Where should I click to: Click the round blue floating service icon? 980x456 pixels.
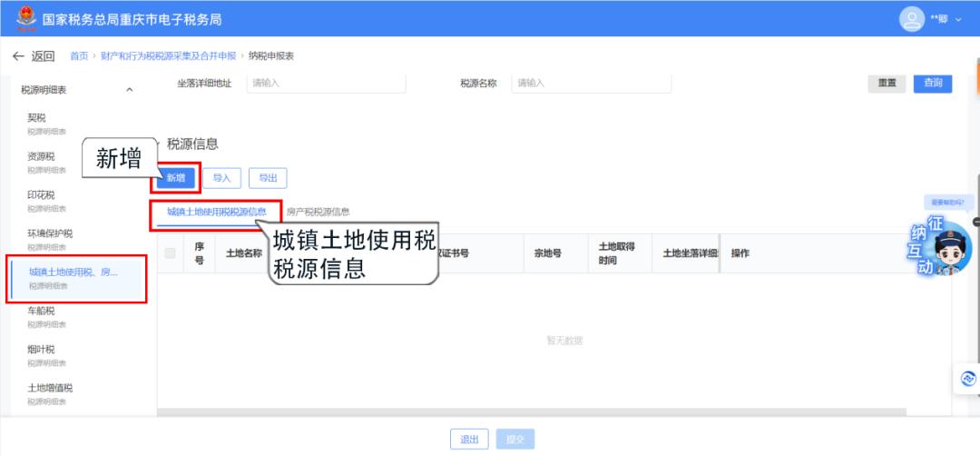click(x=967, y=379)
